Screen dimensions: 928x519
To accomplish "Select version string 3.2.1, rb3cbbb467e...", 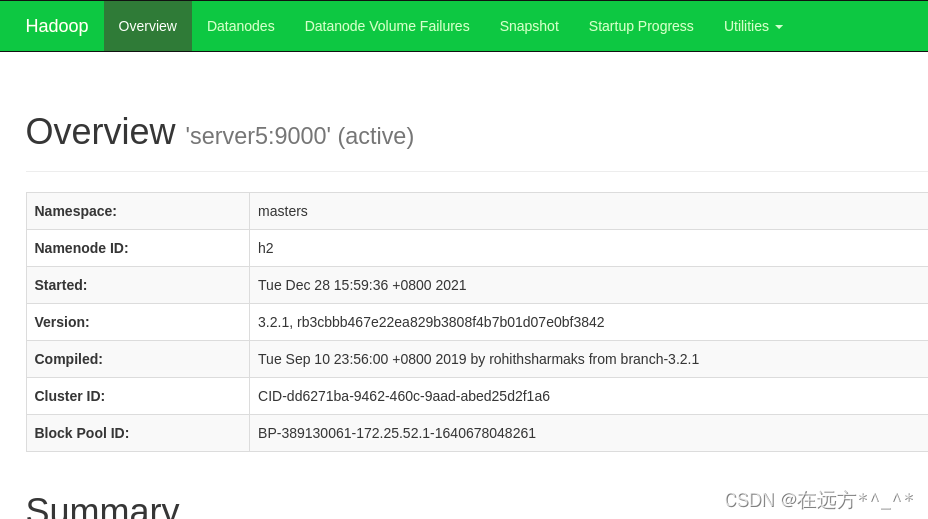I will 431,322.
